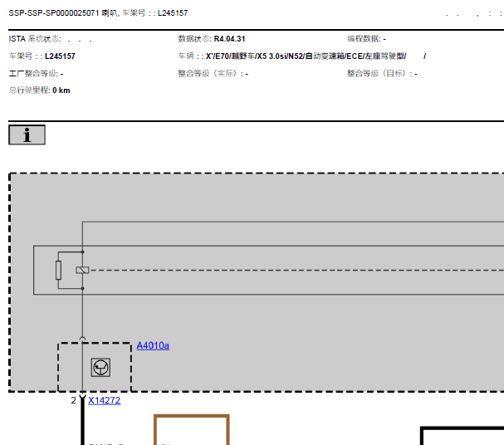Click the brown outlined box below diagram
This screenshot has width=504, height=445.
click(x=192, y=430)
